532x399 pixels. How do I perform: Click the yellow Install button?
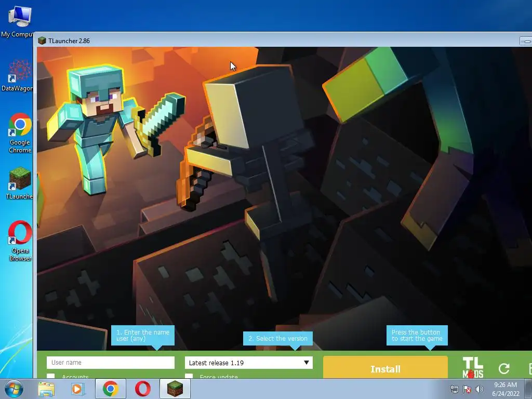pyautogui.click(x=385, y=368)
